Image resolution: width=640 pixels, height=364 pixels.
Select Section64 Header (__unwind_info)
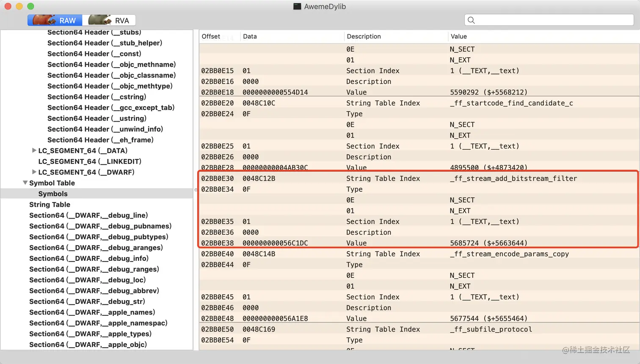pyautogui.click(x=105, y=129)
